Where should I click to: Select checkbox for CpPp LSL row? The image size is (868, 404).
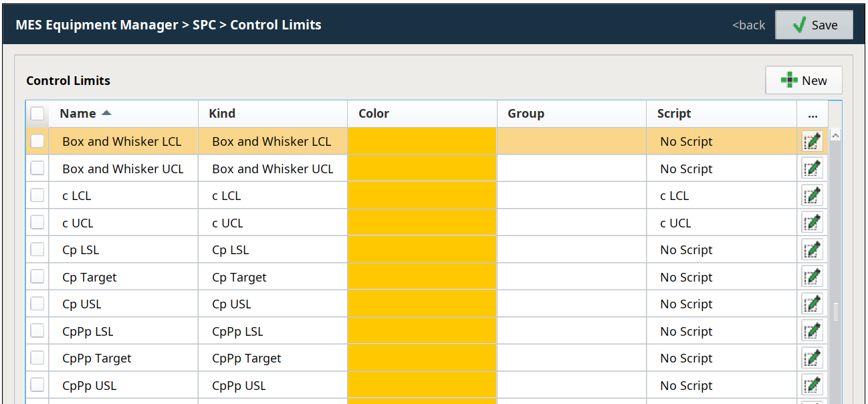click(37, 331)
